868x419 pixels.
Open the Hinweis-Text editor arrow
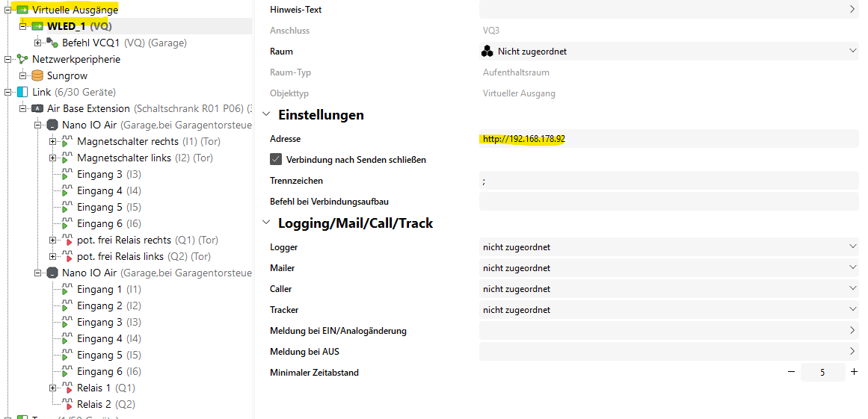(852, 10)
